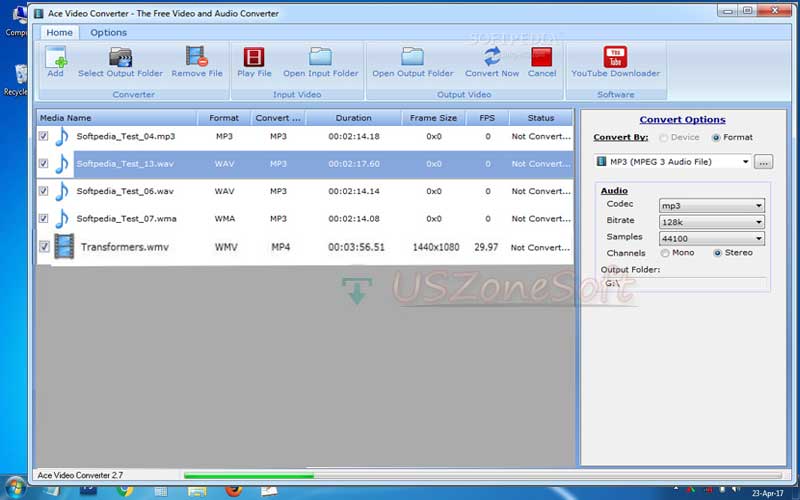Uncheck Softpedia_Test_07.wma checkbox
This screenshot has height=500, width=800.
coord(43,218)
